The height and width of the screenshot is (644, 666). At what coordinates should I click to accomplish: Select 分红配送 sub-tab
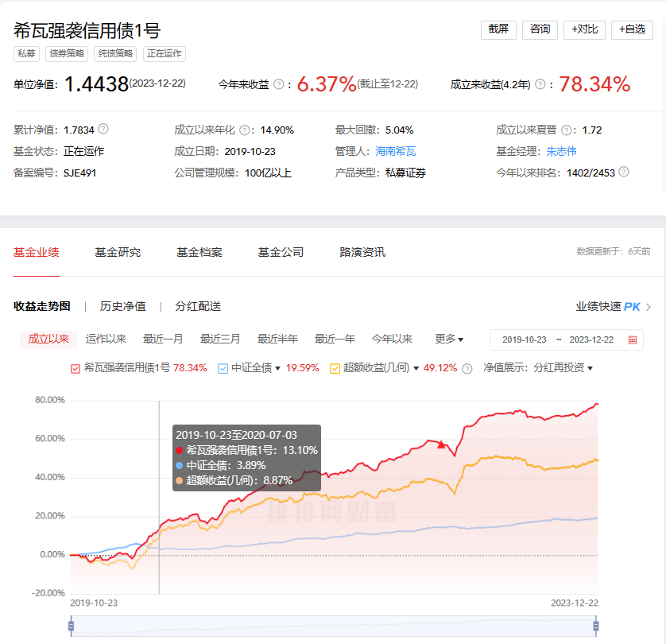198,306
